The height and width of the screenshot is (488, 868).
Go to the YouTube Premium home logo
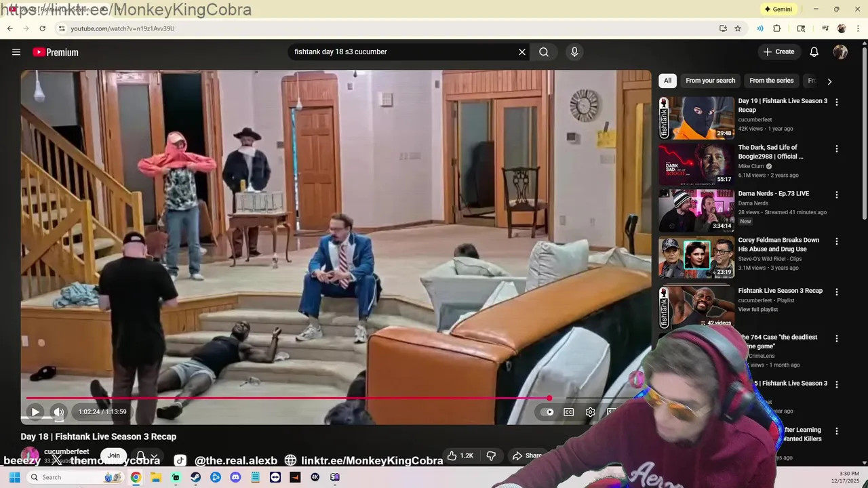56,52
